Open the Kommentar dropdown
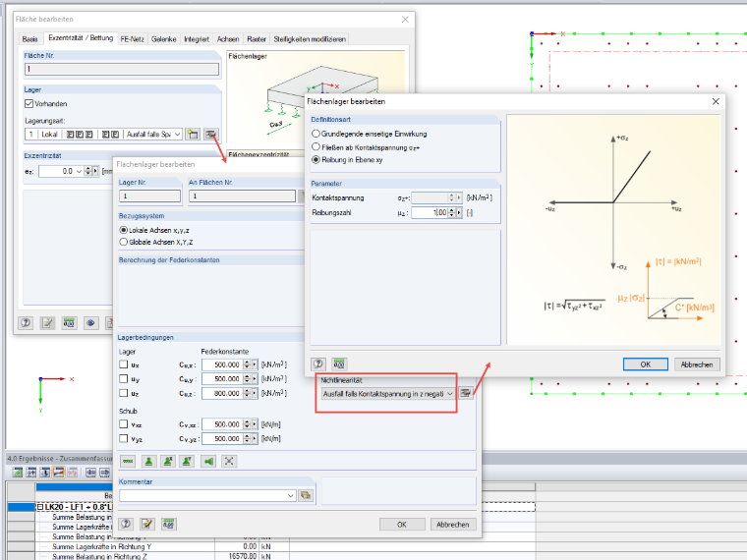Image resolution: width=747 pixels, height=560 pixels. tap(291, 496)
